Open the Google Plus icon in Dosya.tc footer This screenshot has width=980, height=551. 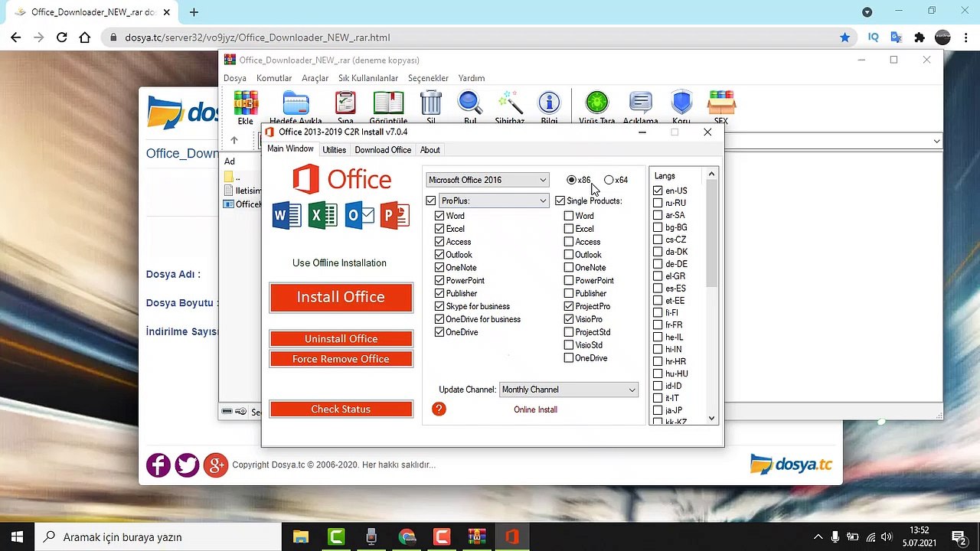[x=216, y=465]
